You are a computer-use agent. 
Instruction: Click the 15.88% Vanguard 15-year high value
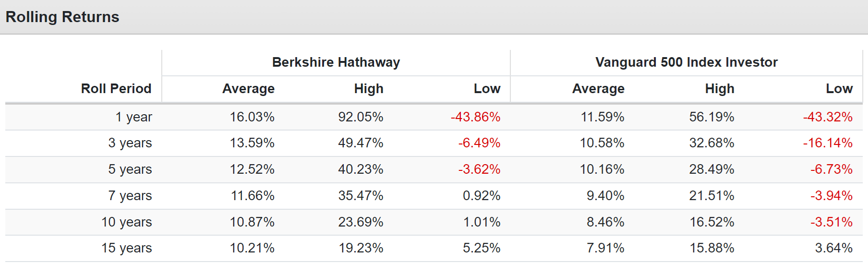click(x=711, y=248)
